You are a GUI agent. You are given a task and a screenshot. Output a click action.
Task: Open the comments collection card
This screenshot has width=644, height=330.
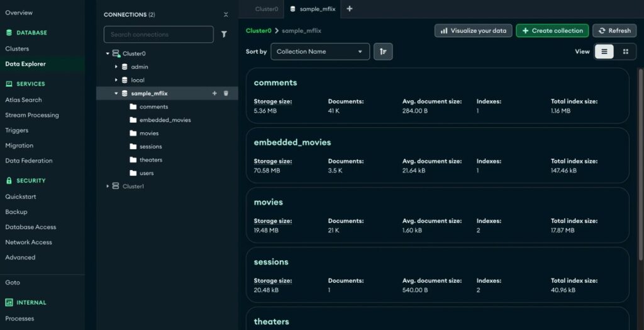click(438, 96)
